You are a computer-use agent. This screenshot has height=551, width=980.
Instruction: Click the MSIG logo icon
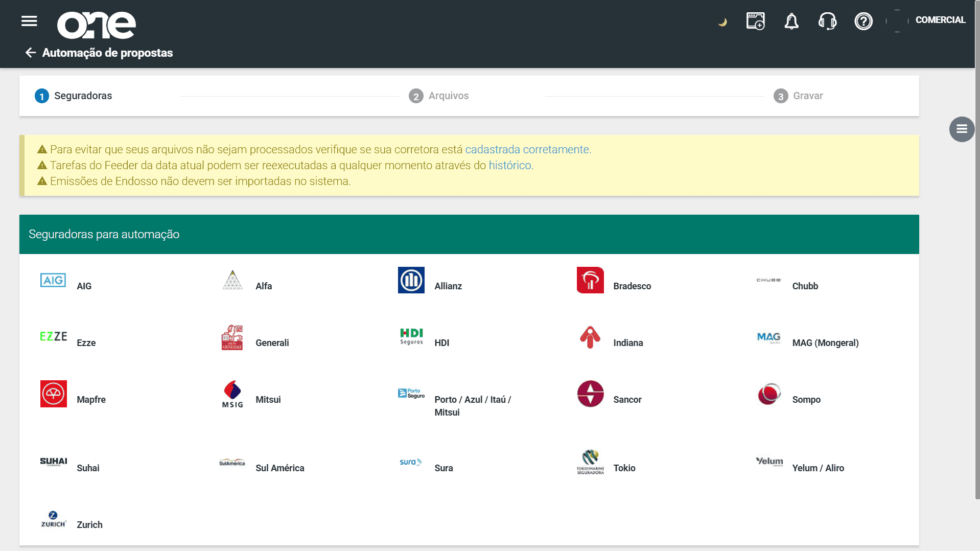[x=232, y=394]
